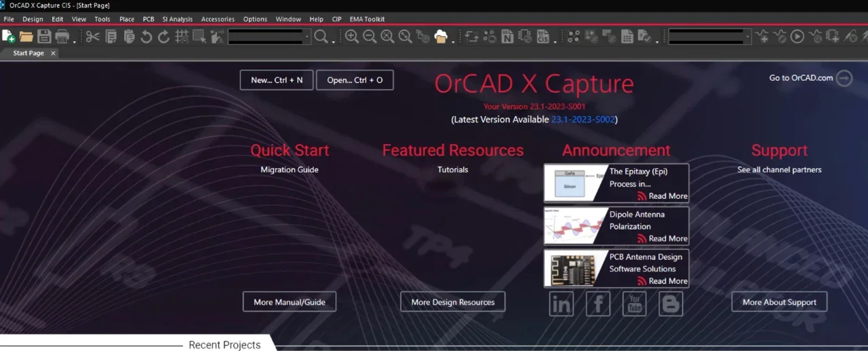Expand the Print icon dropdown arrow
Image resolution: width=868 pixels, height=351 pixels.
pyautogui.click(x=74, y=41)
